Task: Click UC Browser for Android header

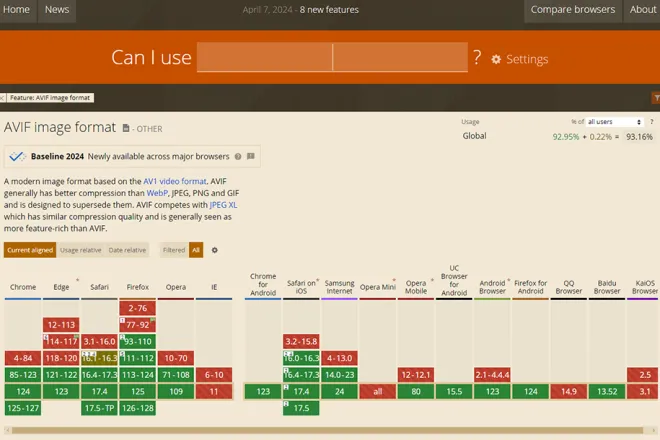Action: [454, 280]
